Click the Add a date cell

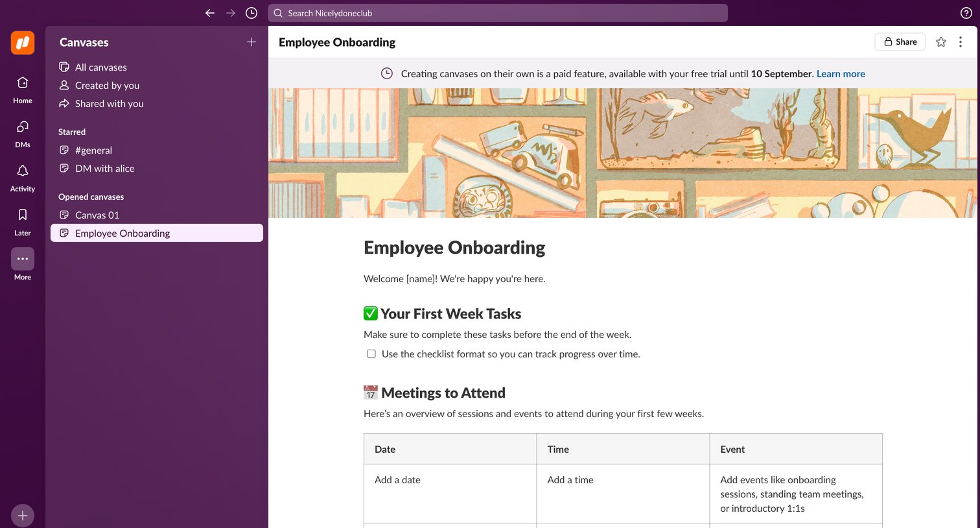pyautogui.click(x=450, y=494)
